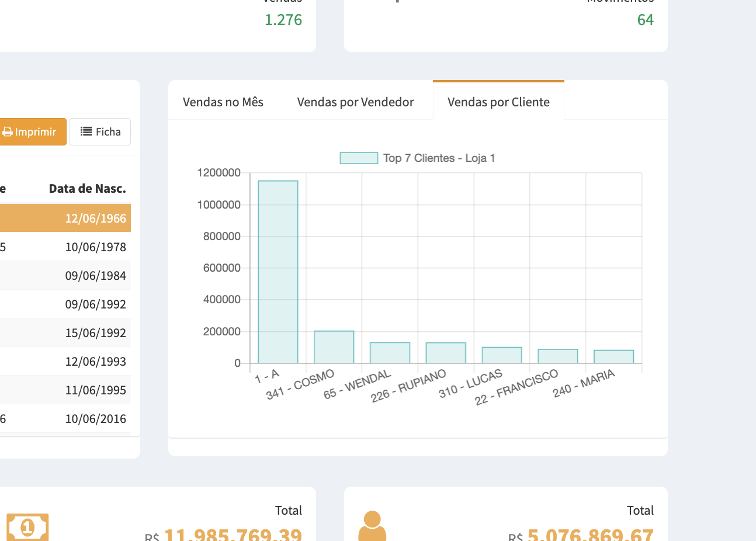Viewport: 756px width, 541px height.
Task: Click the Imprimir printer icon
Action: click(7, 132)
